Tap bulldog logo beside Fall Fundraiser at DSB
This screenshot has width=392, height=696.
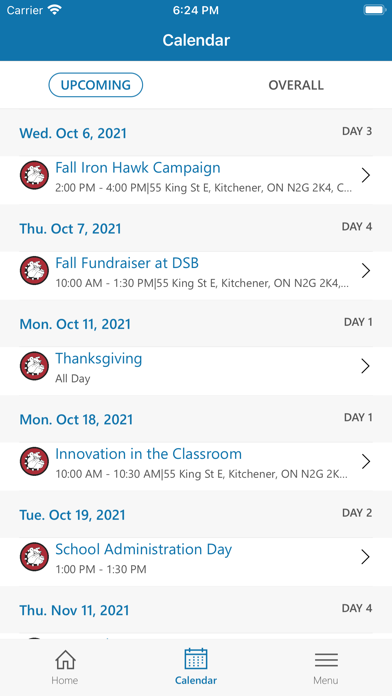click(x=34, y=271)
